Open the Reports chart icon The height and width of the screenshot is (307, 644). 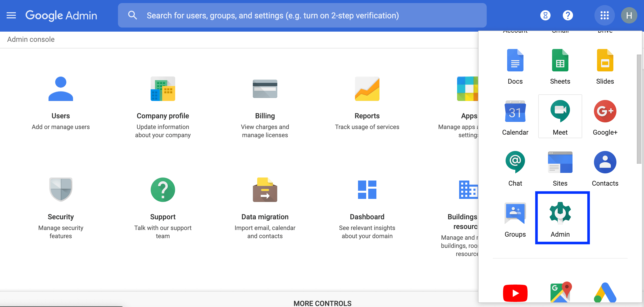pyautogui.click(x=367, y=89)
